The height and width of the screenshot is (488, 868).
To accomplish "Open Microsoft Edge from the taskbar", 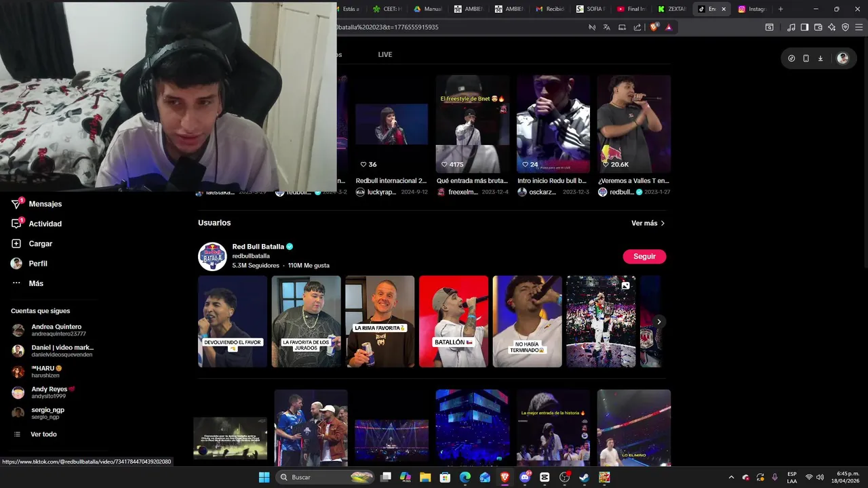I will point(465,477).
